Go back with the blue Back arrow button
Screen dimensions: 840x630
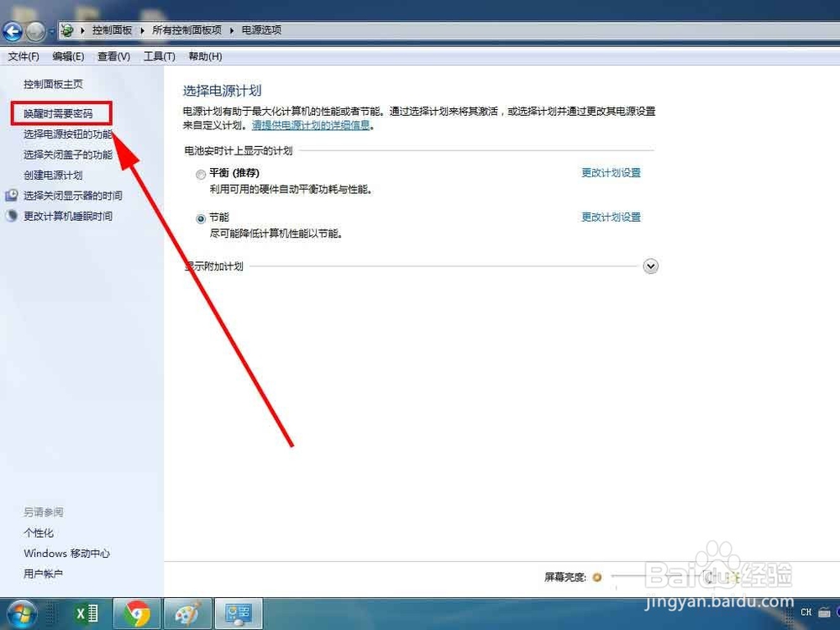pyautogui.click(x=13, y=32)
